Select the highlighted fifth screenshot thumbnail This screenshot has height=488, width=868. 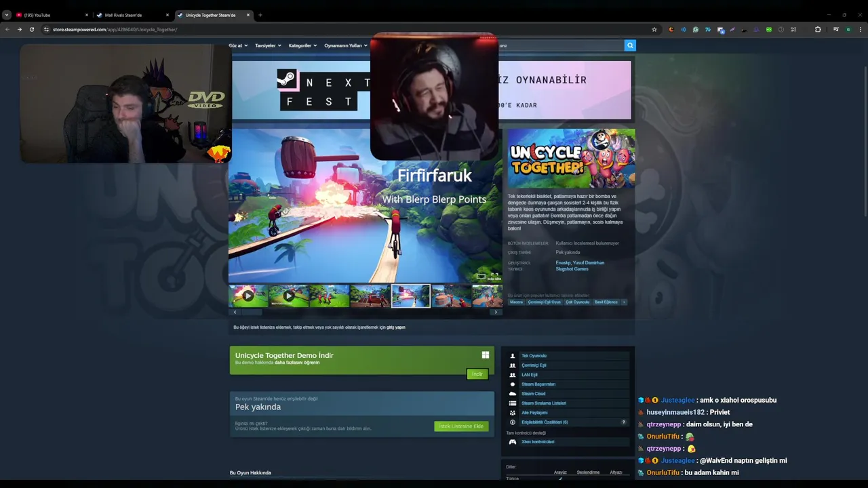point(411,296)
